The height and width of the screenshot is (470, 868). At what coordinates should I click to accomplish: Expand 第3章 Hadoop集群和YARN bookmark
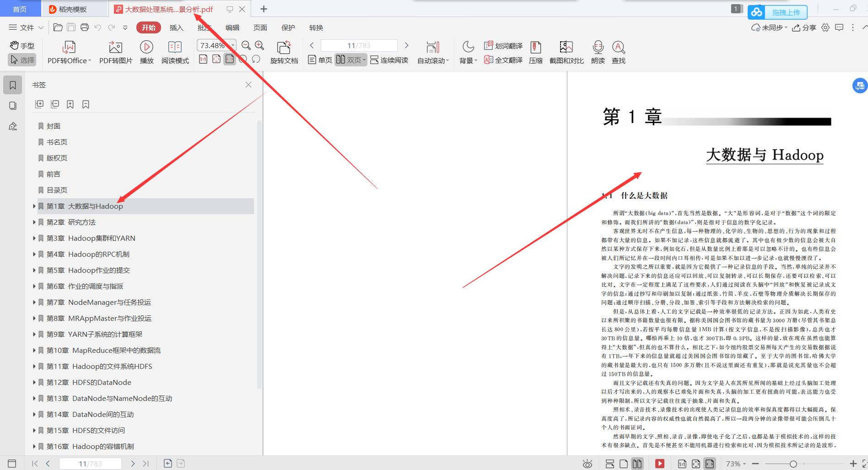tap(34, 238)
